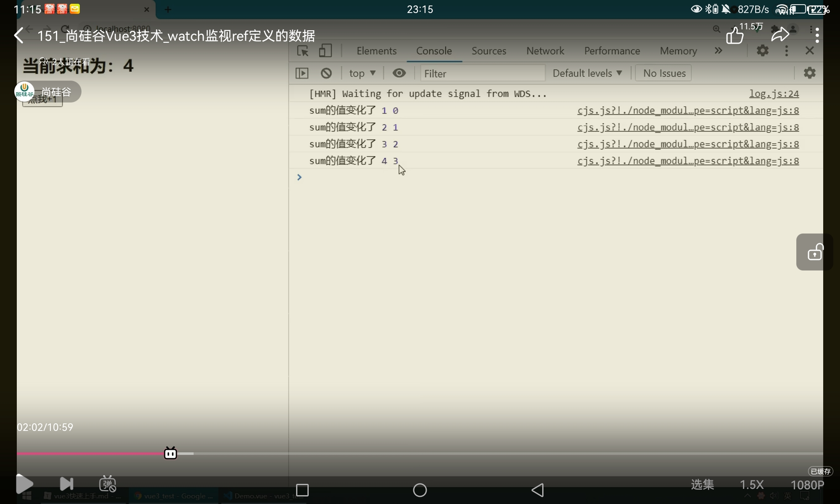The image size is (840, 504).
Task: Tap the screen lock icon
Action: point(815,252)
